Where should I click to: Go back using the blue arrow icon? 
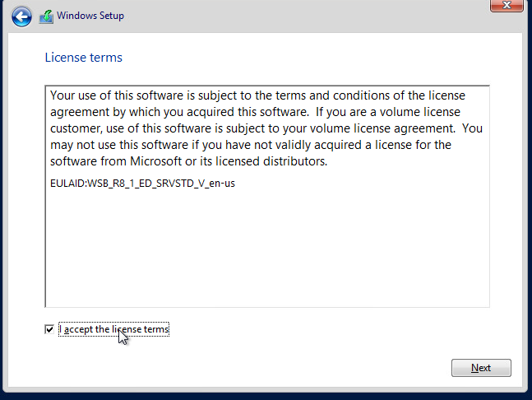pyautogui.click(x=21, y=16)
